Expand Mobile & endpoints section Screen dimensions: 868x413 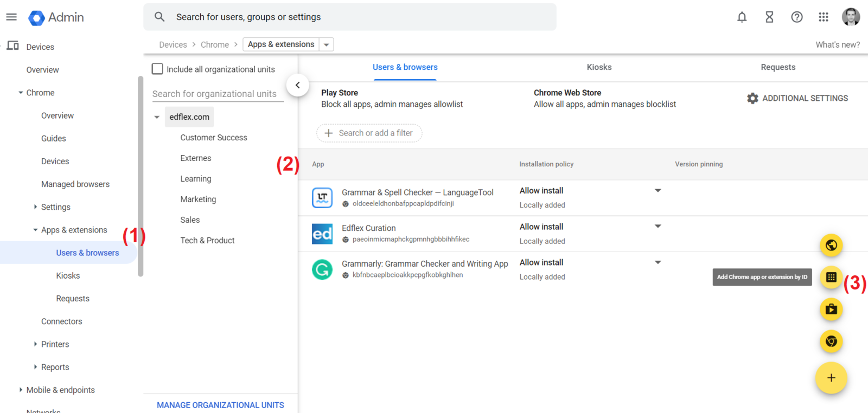point(21,390)
